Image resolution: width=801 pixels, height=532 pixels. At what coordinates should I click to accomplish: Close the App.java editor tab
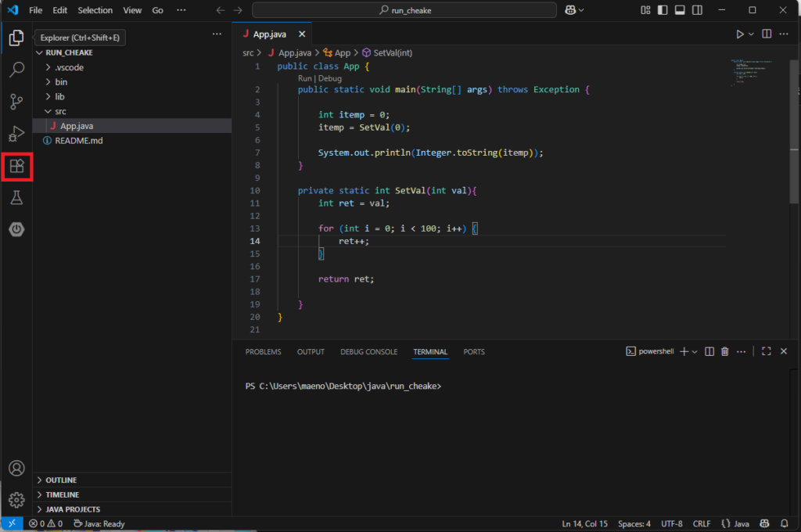pyautogui.click(x=302, y=34)
